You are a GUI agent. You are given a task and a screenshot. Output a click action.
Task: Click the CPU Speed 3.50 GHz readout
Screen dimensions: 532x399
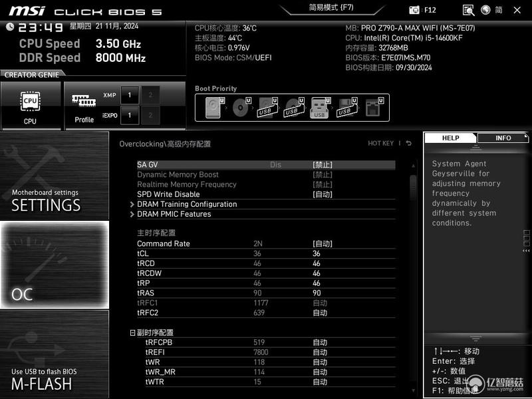click(80, 43)
